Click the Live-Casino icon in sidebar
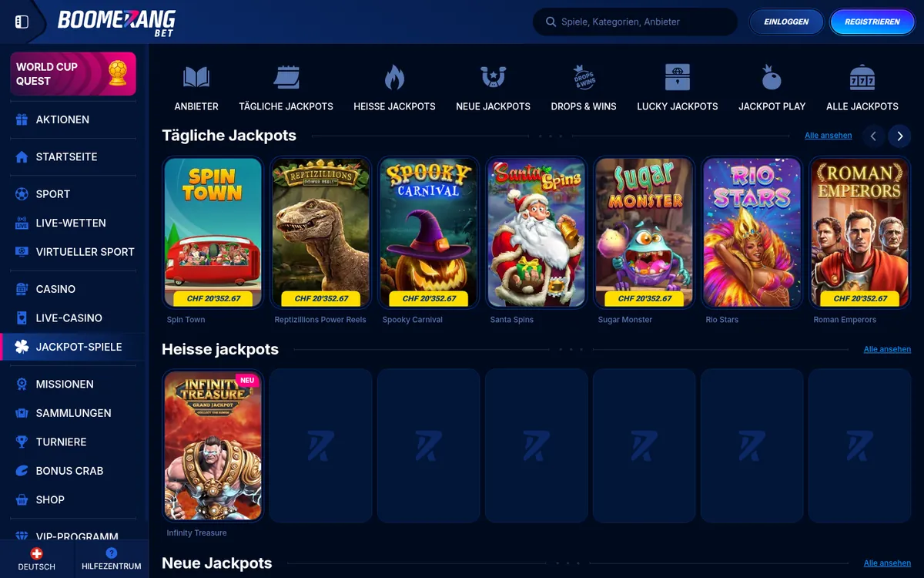This screenshot has height=578, width=924. (x=22, y=318)
